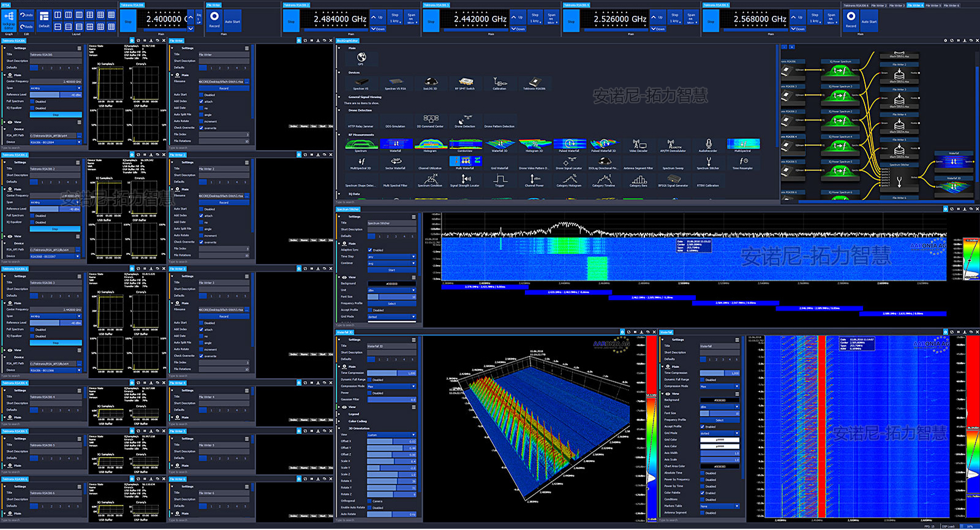This screenshot has width=980, height=530.
Task: Select the Channel Power block
Action: coord(534,180)
